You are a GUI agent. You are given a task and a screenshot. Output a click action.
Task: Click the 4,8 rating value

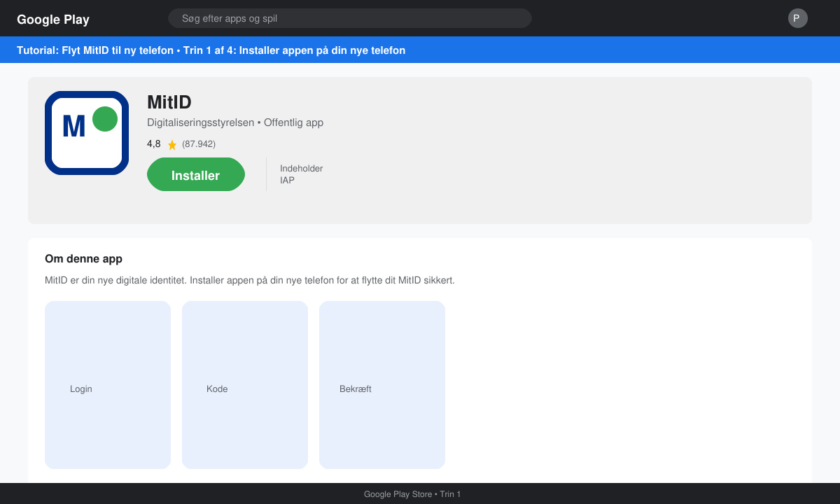[153, 144]
